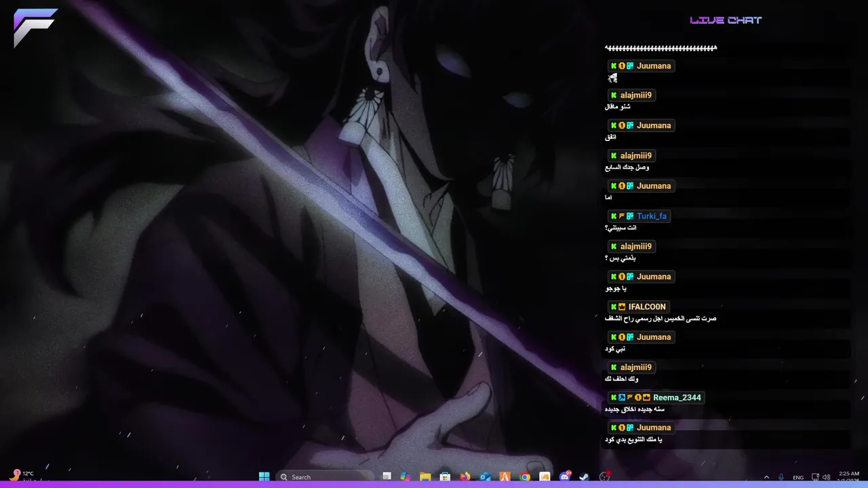Open network settings tray icon
The image size is (868, 488).
(816, 477)
